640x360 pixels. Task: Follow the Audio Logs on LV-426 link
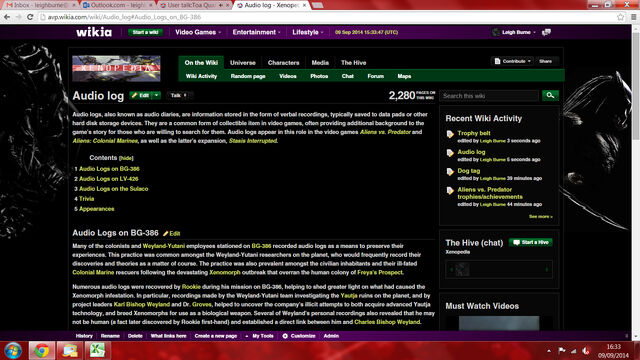(109, 179)
